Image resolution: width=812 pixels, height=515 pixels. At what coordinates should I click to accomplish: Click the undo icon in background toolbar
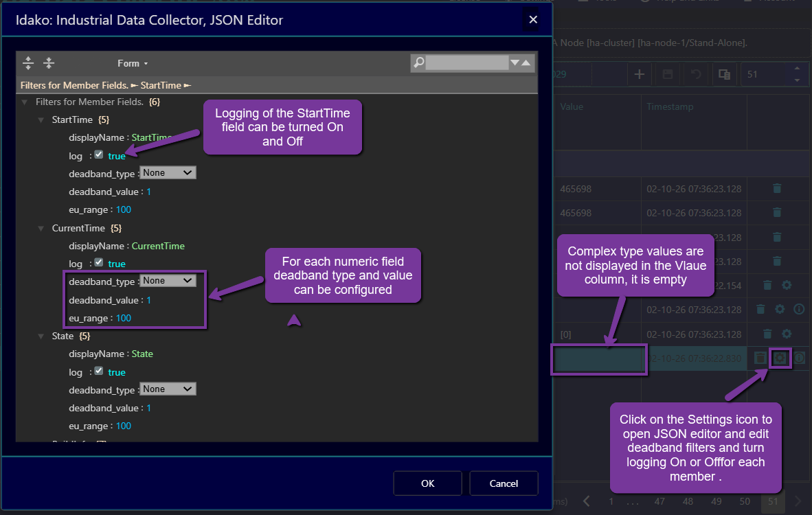(696, 75)
